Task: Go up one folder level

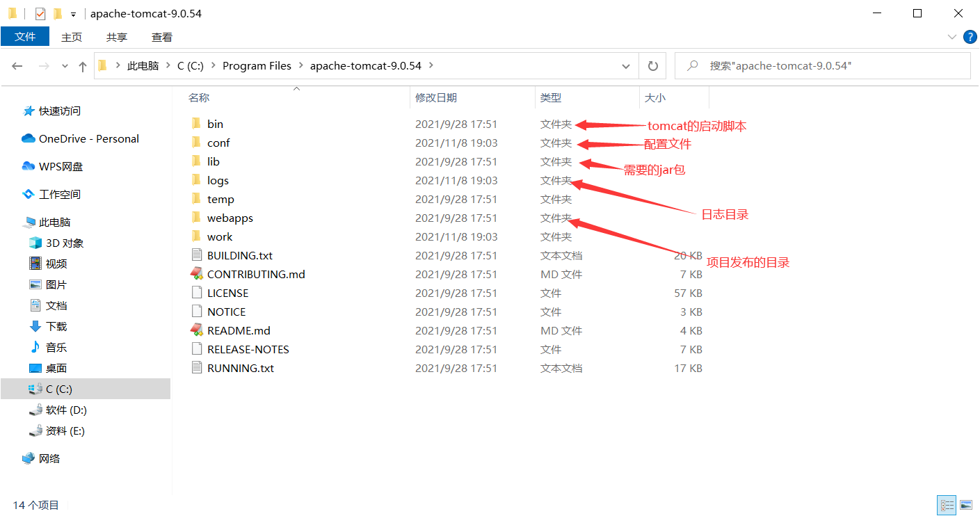Action: point(83,66)
